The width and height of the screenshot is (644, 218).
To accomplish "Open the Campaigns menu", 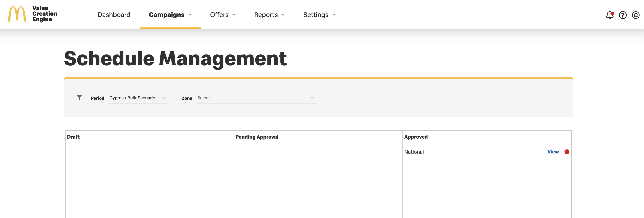I will [170, 15].
